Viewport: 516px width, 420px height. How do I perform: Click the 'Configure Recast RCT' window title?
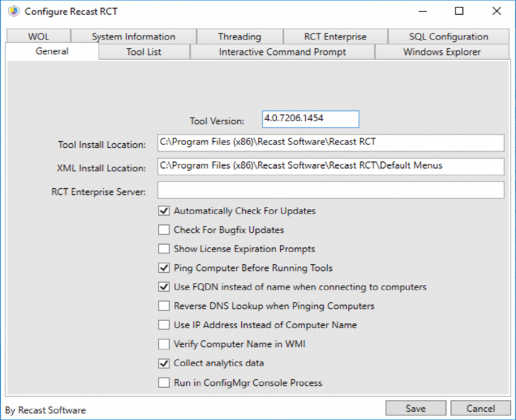coord(71,11)
